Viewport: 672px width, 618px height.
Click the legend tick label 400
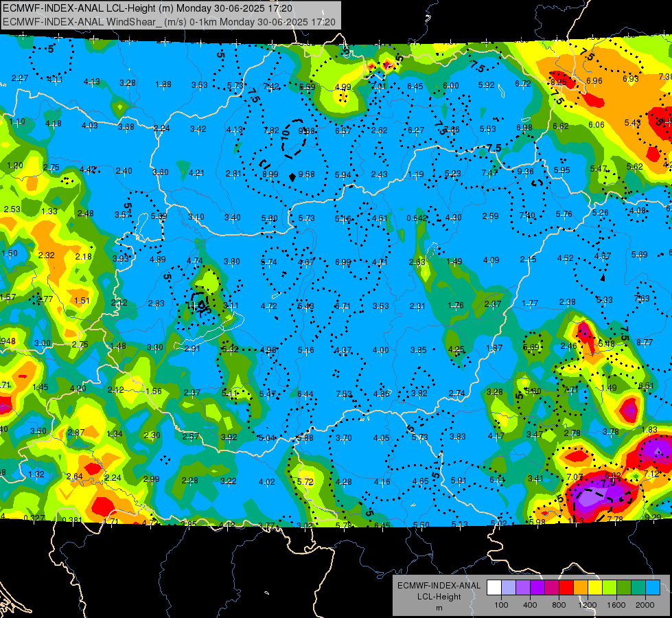point(530,605)
